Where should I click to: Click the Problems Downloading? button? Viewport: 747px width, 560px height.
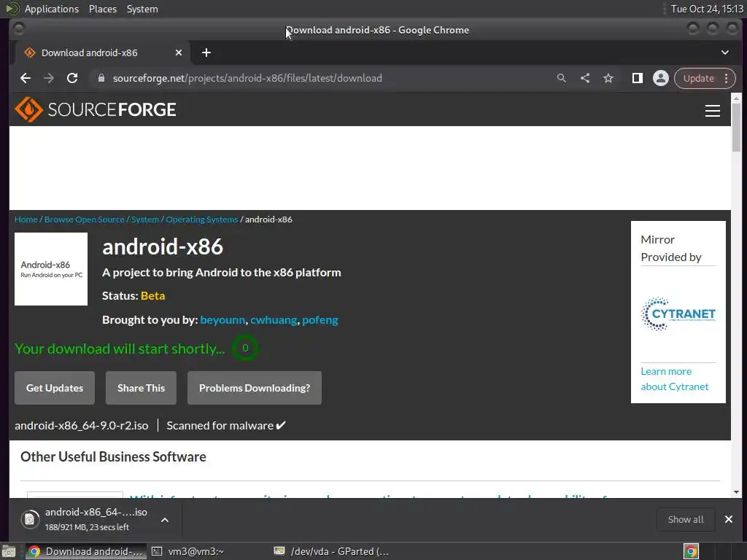[255, 388]
